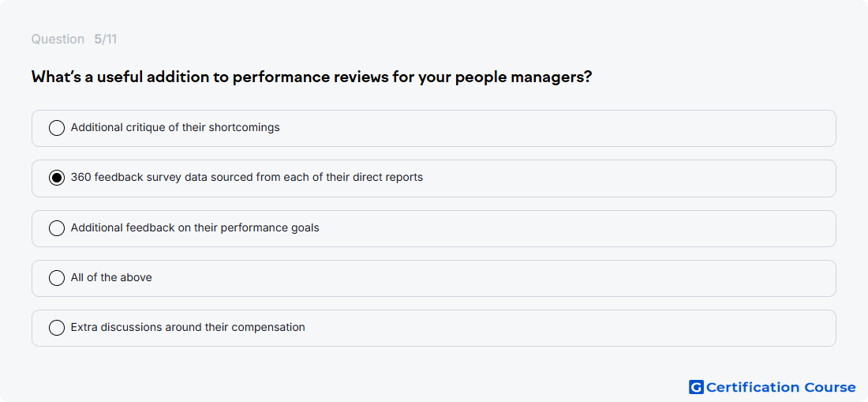Click the 'Additional feedback on their performance goals' text

coord(195,227)
